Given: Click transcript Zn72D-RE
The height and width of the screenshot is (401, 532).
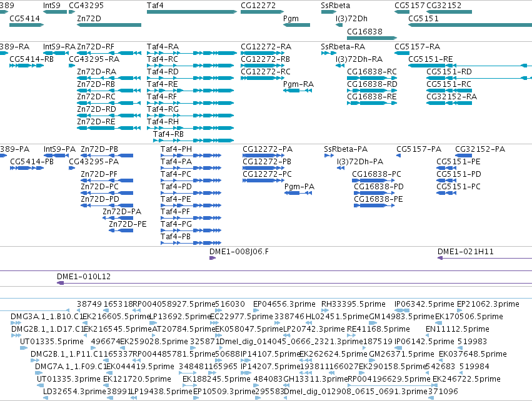Looking at the screenshot, I should (x=109, y=128).
